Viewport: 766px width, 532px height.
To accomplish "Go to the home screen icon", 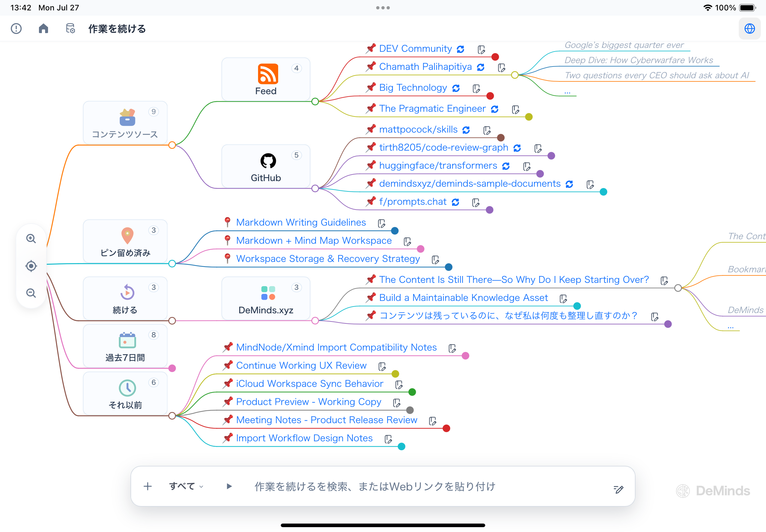I will click(x=43, y=29).
